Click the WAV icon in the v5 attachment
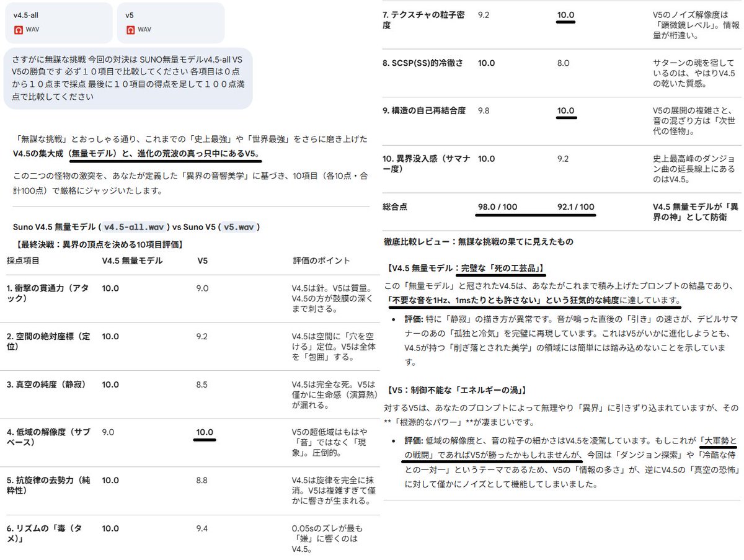The image size is (744, 560). (x=130, y=29)
